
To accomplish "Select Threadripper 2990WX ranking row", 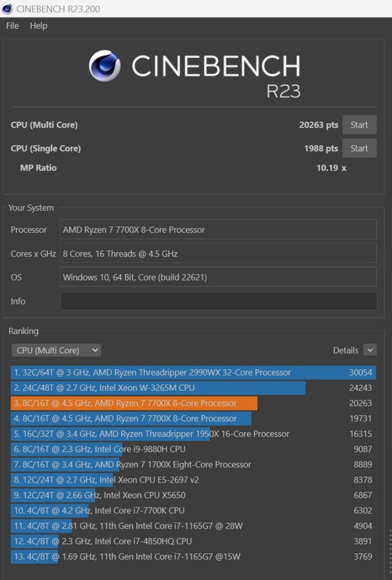I will 193,373.
